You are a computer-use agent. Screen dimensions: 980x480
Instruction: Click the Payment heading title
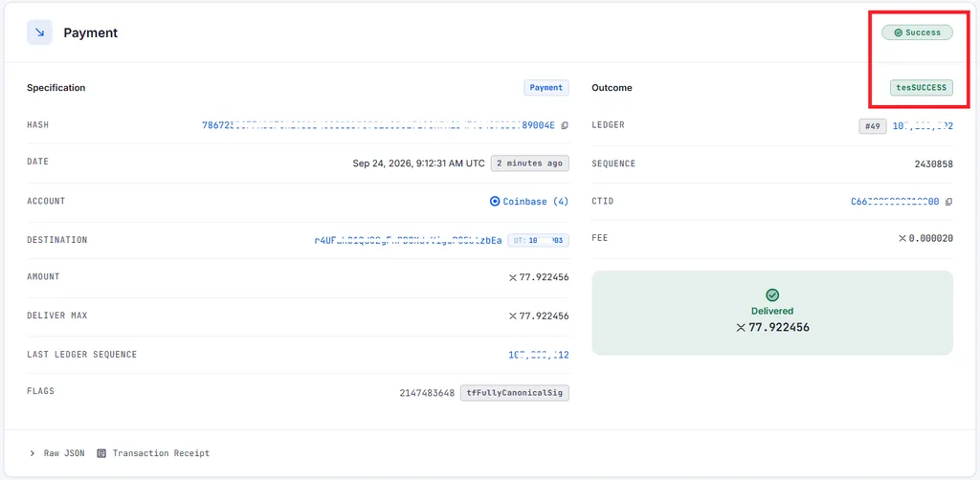(91, 33)
